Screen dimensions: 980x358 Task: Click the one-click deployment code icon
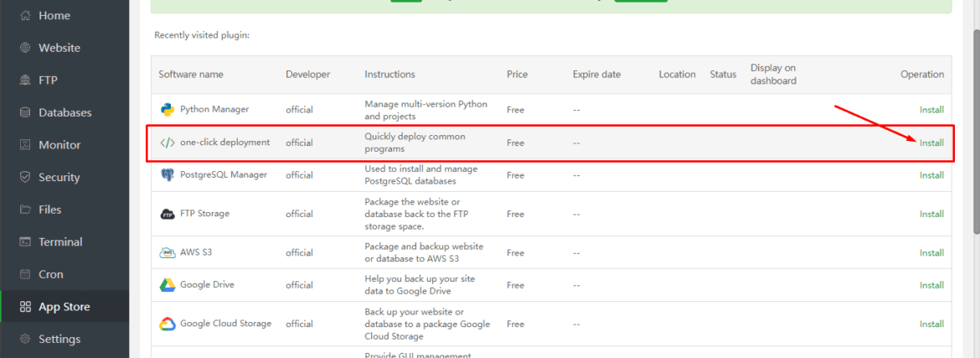[167, 143]
